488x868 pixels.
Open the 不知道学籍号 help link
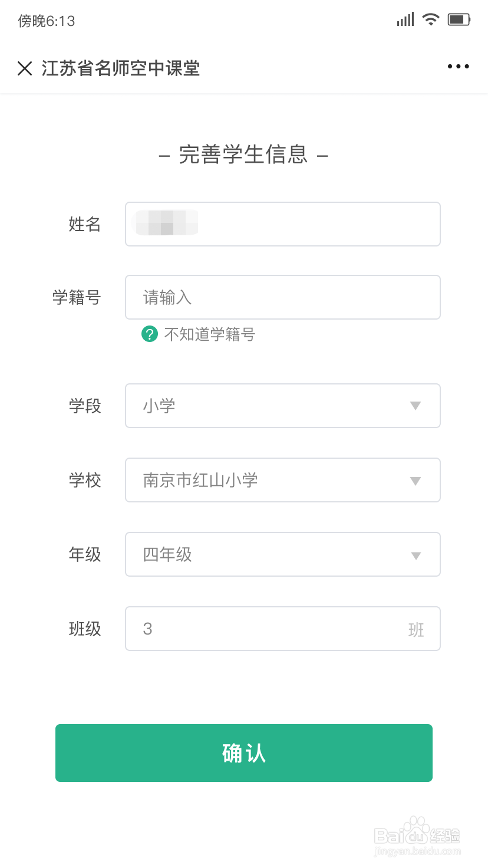pos(209,335)
